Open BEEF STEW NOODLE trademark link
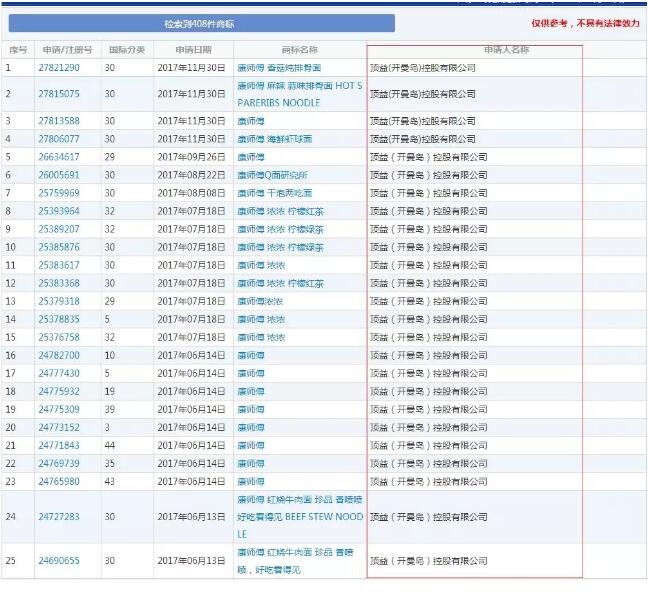The height and width of the screenshot is (603, 648). tap(300, 517)
